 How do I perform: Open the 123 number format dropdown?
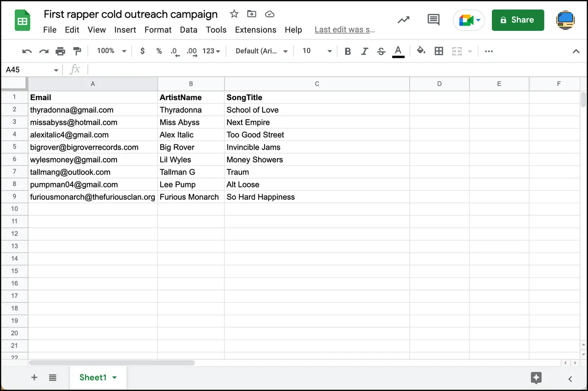point(211,51)
